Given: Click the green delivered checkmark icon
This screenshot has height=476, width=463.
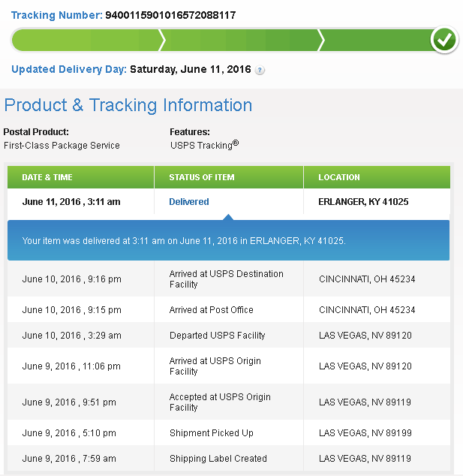Looking at the screenshot, I should pyautogui.click(x=444, y=40).
